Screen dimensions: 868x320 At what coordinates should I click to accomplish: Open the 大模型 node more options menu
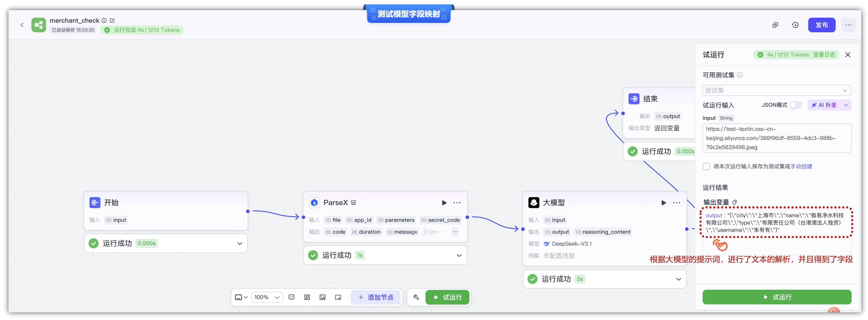tap(676, 203)
